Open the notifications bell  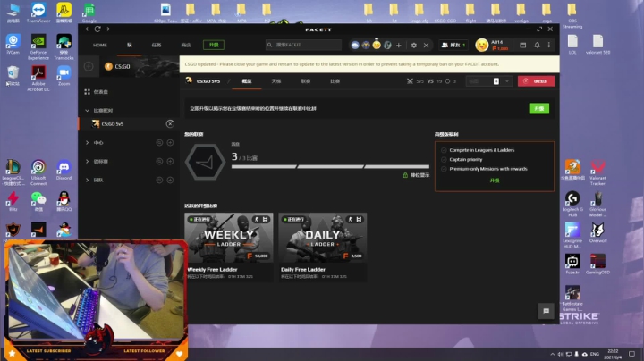(x=537, y=45)
